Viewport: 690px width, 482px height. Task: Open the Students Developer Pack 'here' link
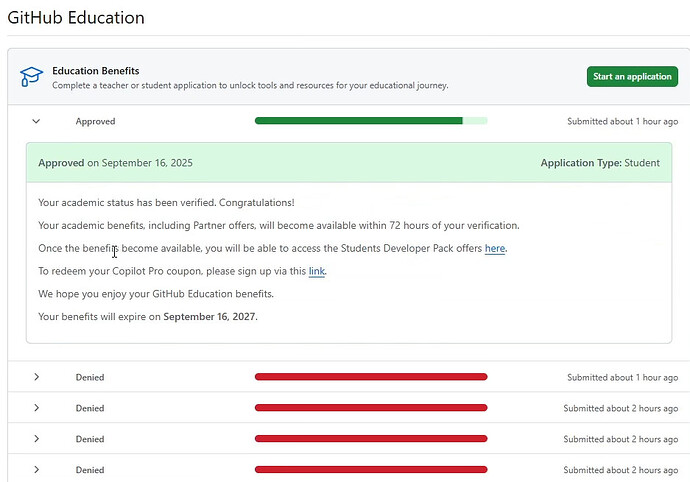click(495, 248)
